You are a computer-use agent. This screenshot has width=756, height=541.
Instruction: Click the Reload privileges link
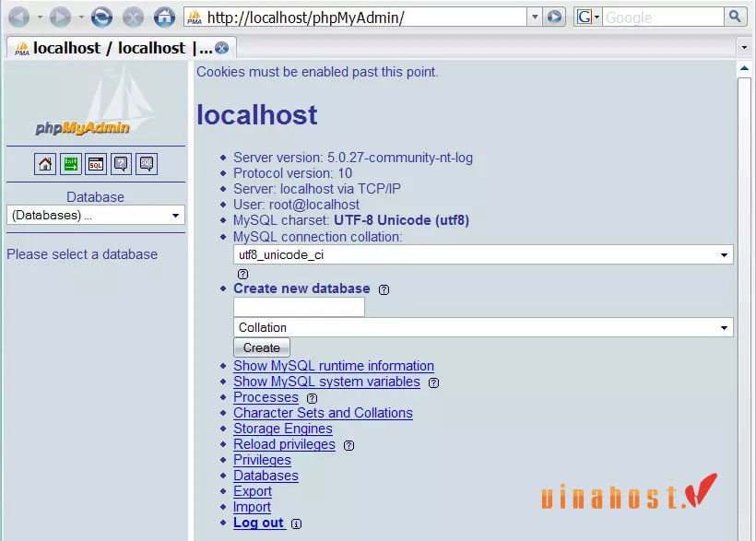tap(285, 444)
